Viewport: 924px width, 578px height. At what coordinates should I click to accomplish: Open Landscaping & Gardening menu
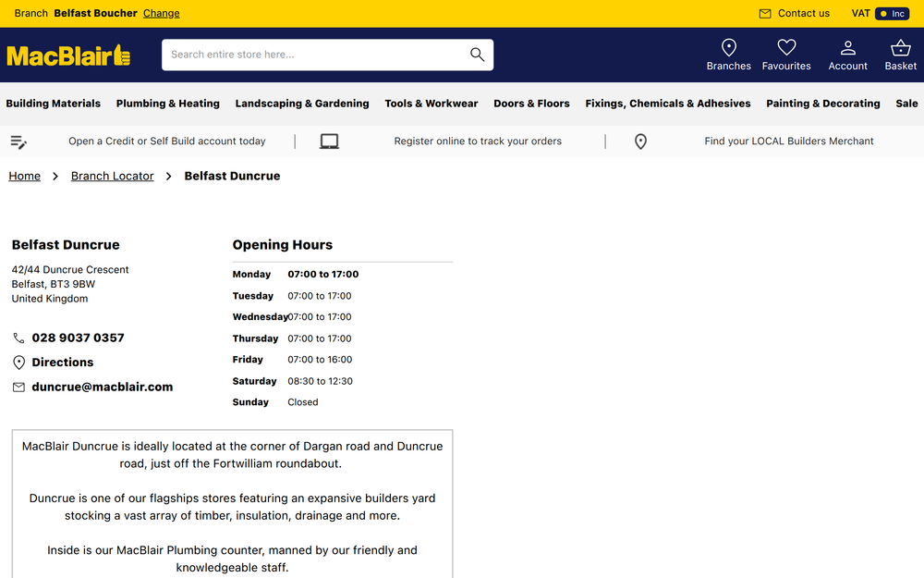(x=302, y=104)
